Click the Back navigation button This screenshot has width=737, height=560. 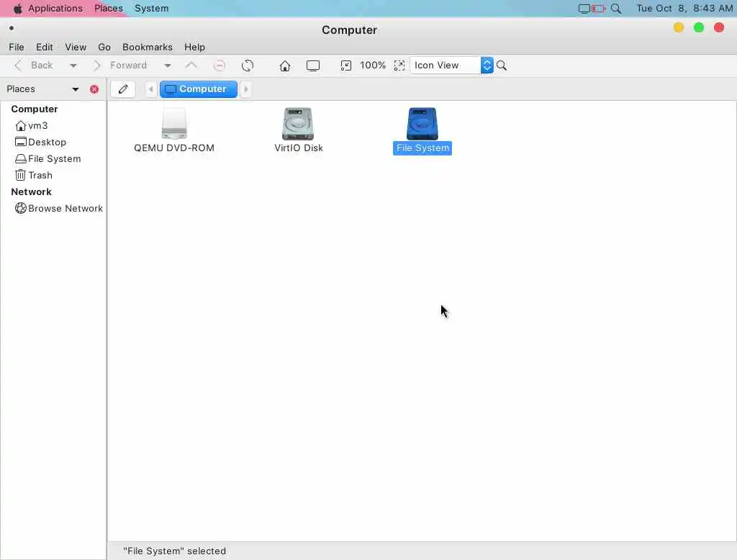[34, 66]
